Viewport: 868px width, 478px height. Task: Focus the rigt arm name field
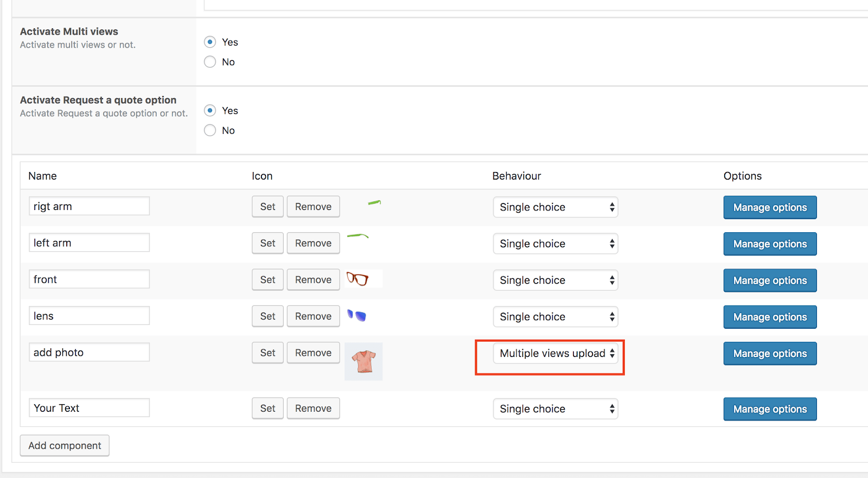tap(89, 206)
